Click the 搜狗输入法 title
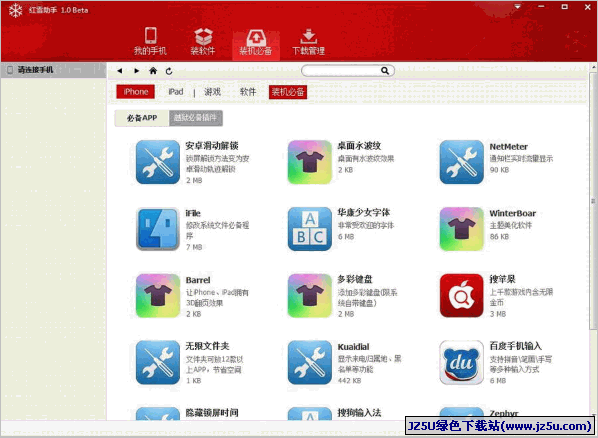The width and height of the screenshot is (598, 438). click(359, 413)
